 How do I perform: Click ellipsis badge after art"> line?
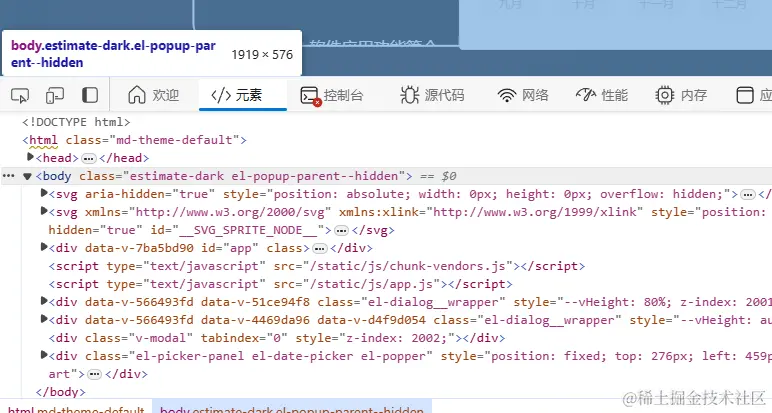click(94, 375)
